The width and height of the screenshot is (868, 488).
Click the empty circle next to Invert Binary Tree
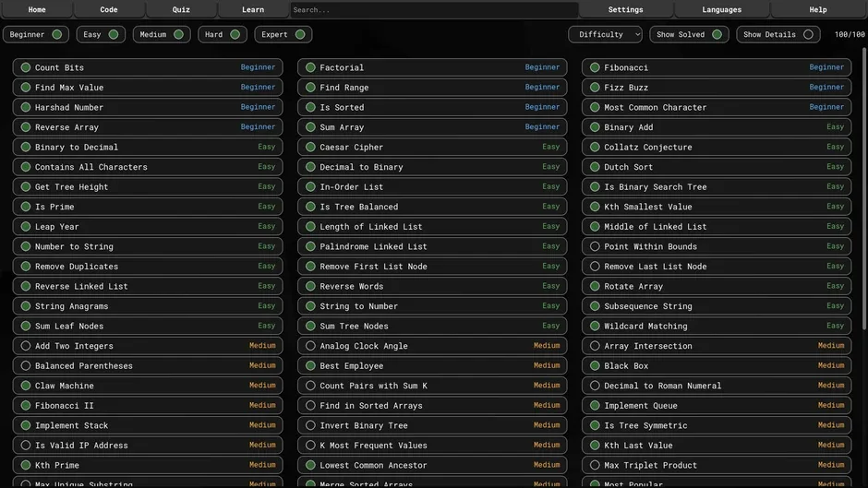310,425
